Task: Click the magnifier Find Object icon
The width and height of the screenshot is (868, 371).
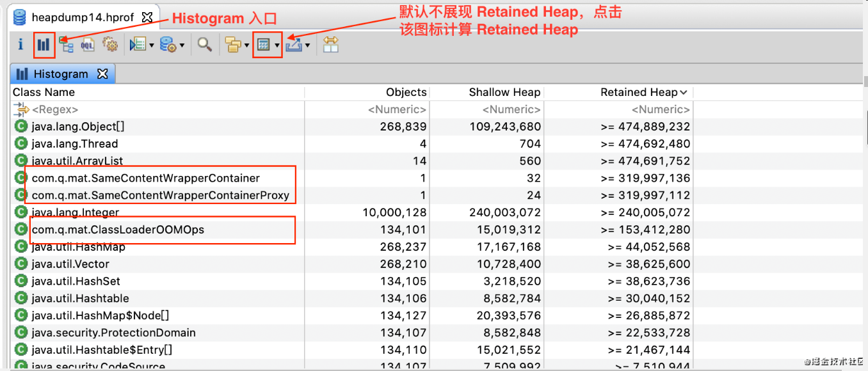Action: (x=205, y=45)
